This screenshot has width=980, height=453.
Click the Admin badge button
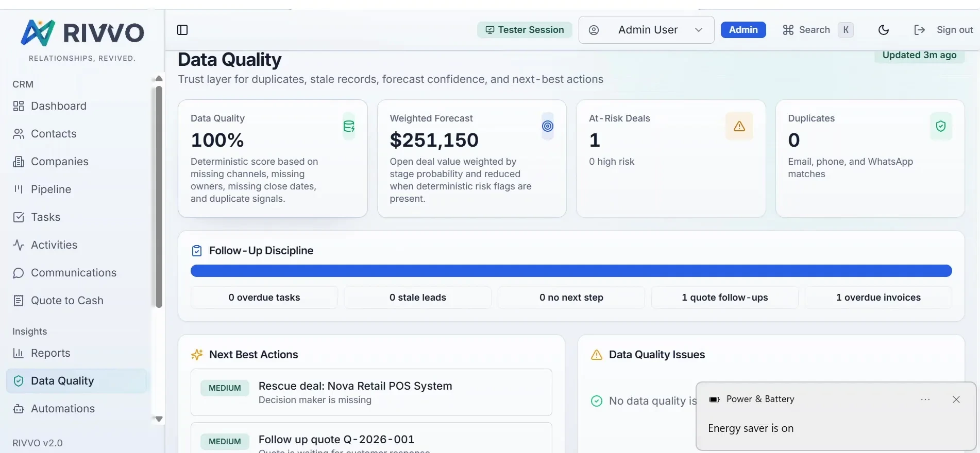click(743, 30)
